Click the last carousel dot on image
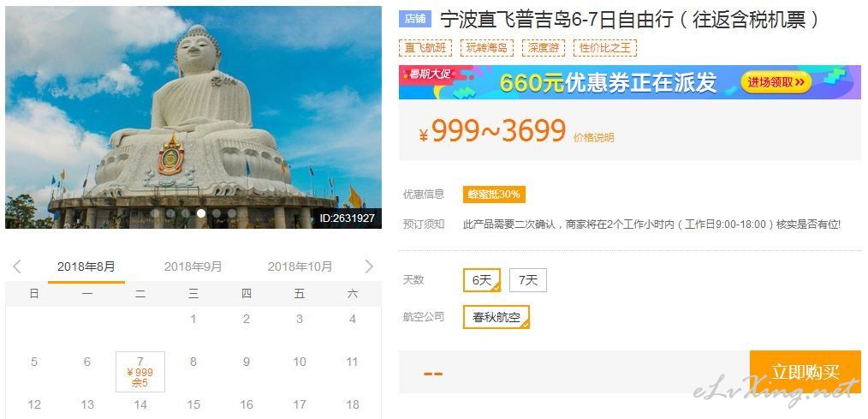The width and height of the screenshot is (868, 419). pos(232,213)
